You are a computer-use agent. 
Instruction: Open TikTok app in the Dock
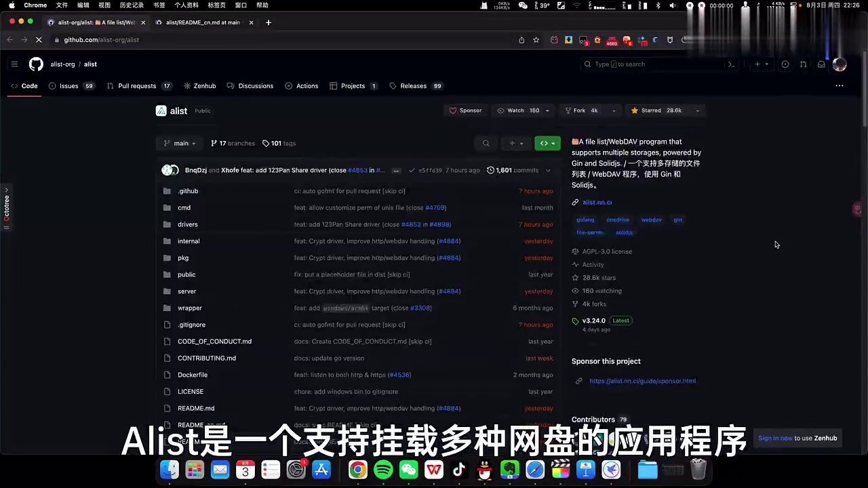(x=459, y=469)
